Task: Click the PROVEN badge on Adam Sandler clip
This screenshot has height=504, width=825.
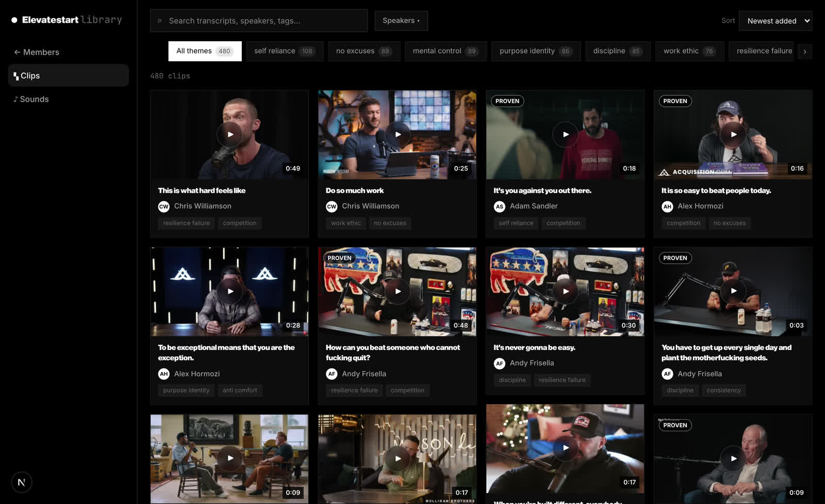Action: coord(507,101)
